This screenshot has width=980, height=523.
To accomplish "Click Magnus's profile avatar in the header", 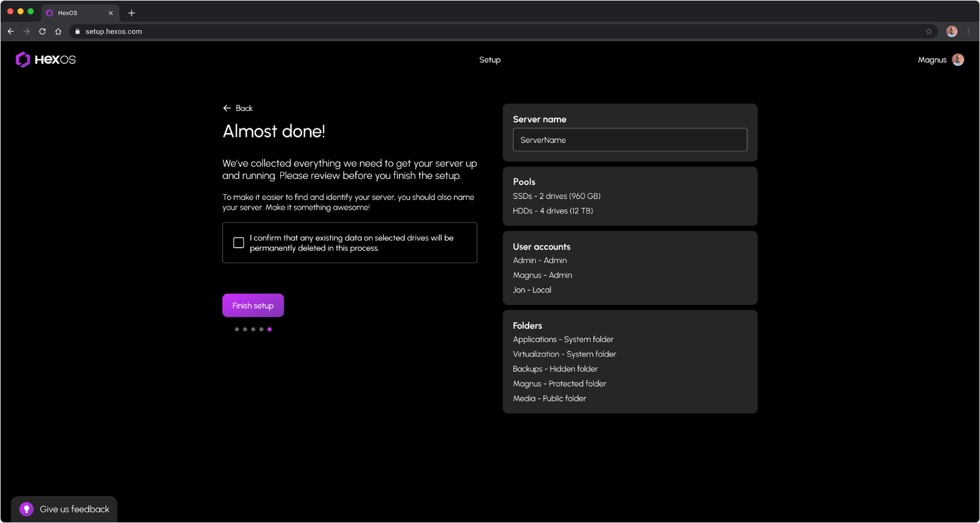I will coord(958,60).
